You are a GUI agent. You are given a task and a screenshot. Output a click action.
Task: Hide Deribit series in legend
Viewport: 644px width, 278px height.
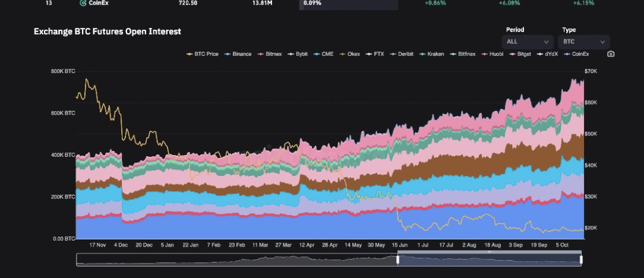[402, 54]
